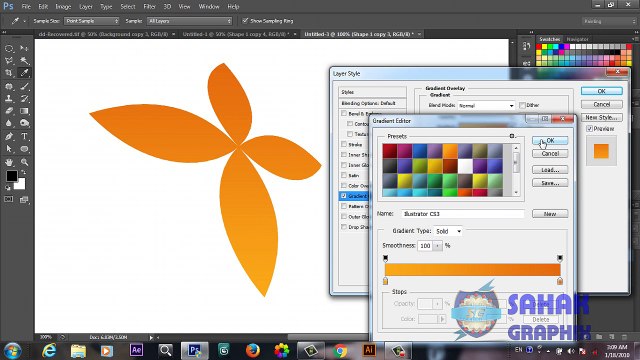This screenshot has height=360, width=640.
Task: Toggle Show Sampling Ring checkbox
Action: point(245,21)
